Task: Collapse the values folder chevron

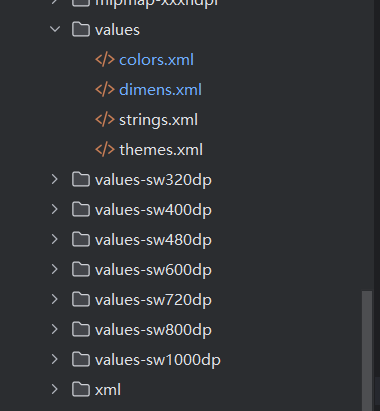Action: 55,29
